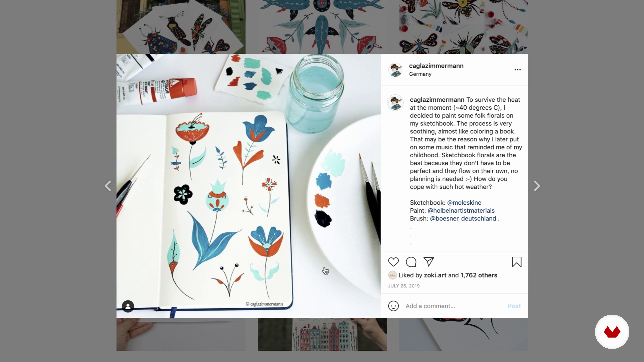This screenshot has width=644, height=362.
Task: Open emoji picker smiley icon
Action: [x=393, y=306]
